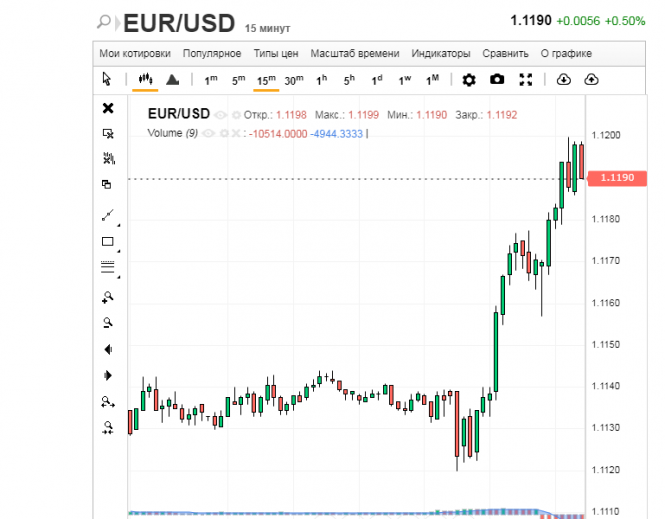Remove the Volume indicator
The height and width of the screenshot is (519, 665).
(236, 134)
